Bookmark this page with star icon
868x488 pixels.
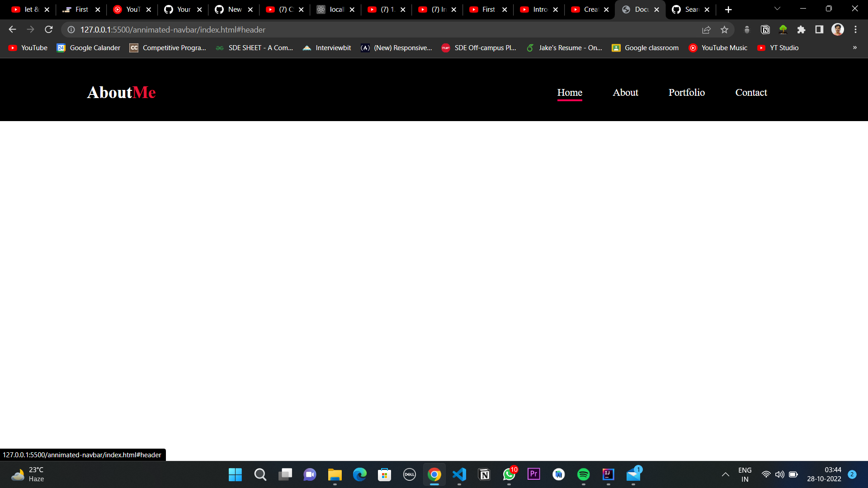pyautogui.click(x=724, y=29)
